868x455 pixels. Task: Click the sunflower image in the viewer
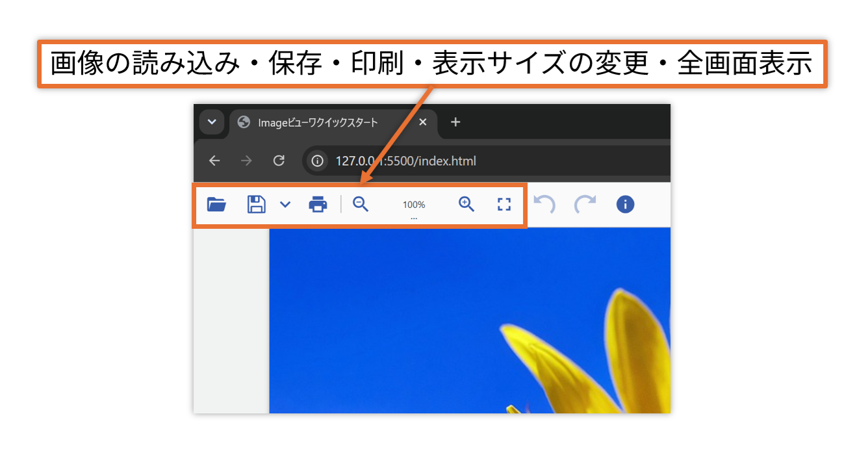tap(470, 320)
